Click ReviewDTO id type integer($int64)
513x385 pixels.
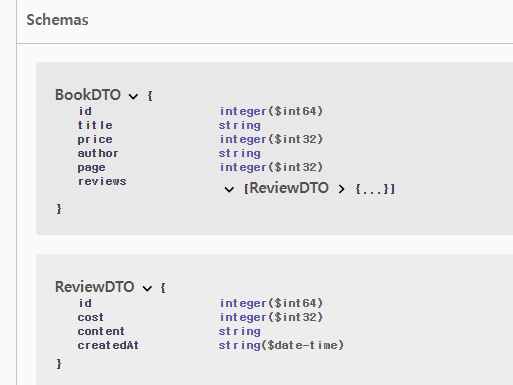pyautogui.click(x=271, y=303)
